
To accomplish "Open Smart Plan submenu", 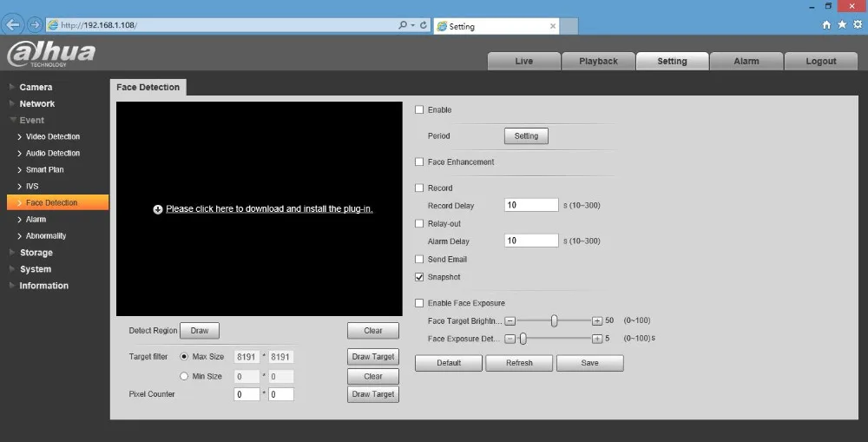I will pyautogui.click(x=44, y=169).
